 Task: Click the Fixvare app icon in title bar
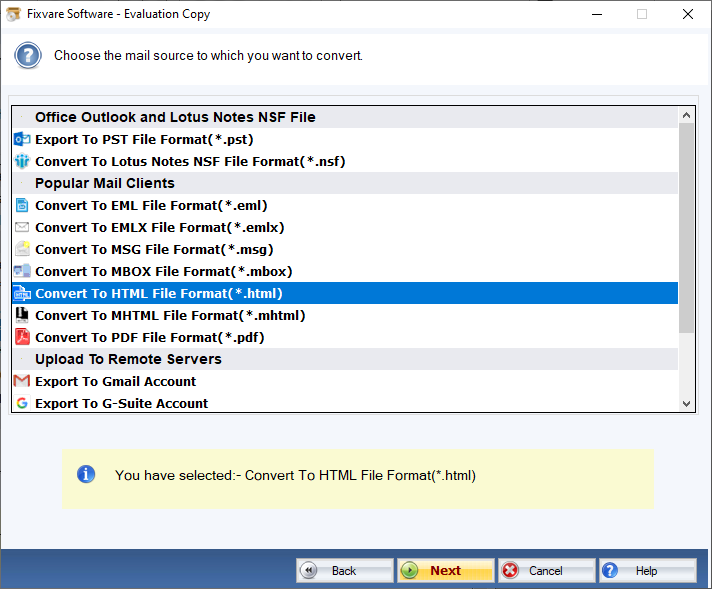tap(14, 14)
